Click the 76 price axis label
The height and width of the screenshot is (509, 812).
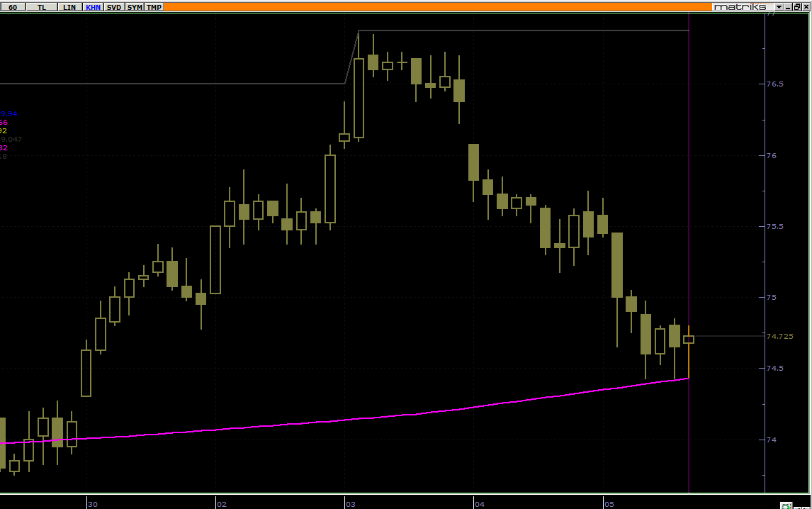pyautogui.click(x=771, y=155)
